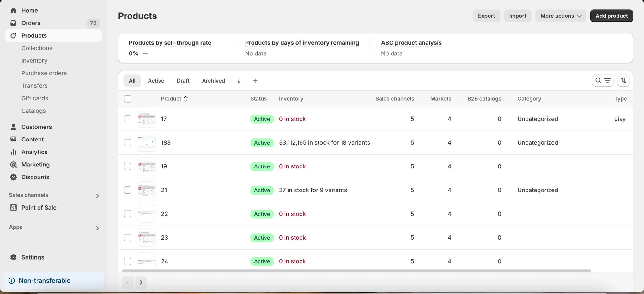Switch to the All tab
The width and height of the screenshot is (644, 294).
tap(132, 81)
